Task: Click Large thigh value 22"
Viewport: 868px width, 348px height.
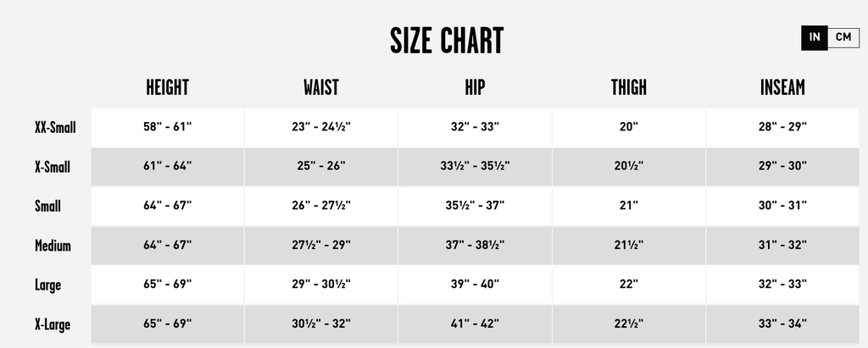Action: click(x=629, y=284)
